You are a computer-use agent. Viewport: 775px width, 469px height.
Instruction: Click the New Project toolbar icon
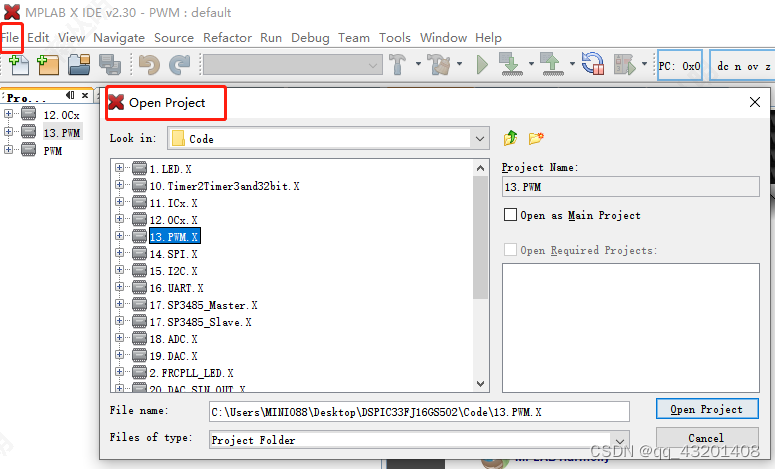(48, 65)
